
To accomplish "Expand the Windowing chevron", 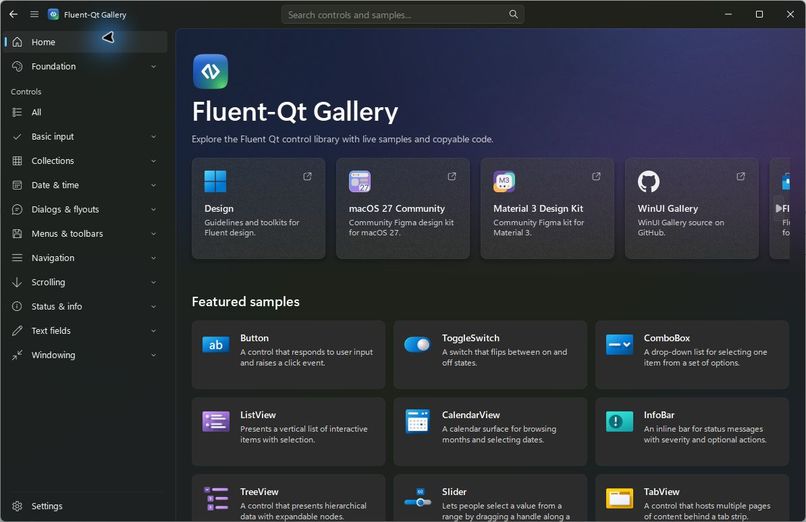I will [x=154, y=355].
